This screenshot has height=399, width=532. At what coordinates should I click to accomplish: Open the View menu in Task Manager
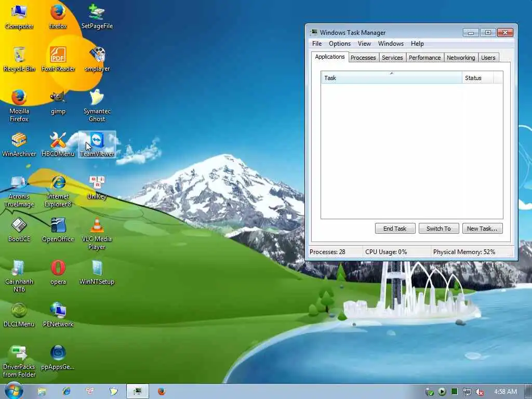[364, 44]
